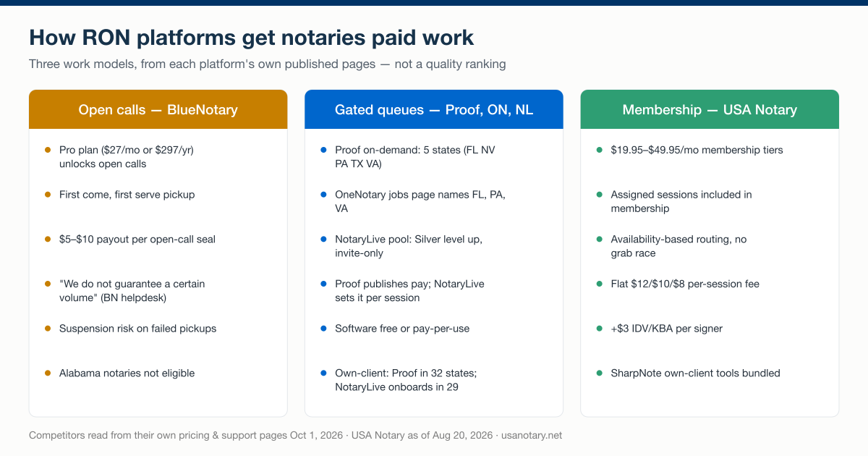Click 'Own-client: Proof in 32 states' line
The width and height of the screenshot is (868, 456).
pyautogui.click(x=406, y=380)
